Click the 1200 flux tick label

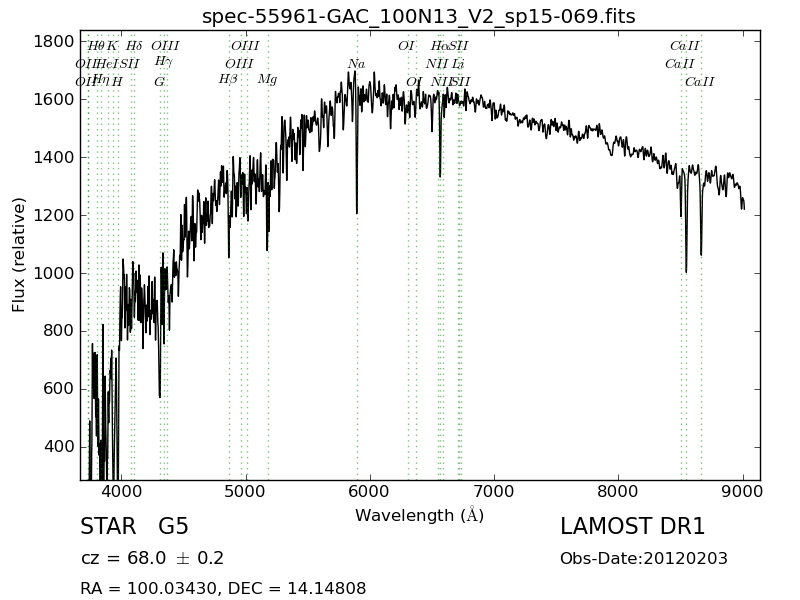(x=54, y=215)
